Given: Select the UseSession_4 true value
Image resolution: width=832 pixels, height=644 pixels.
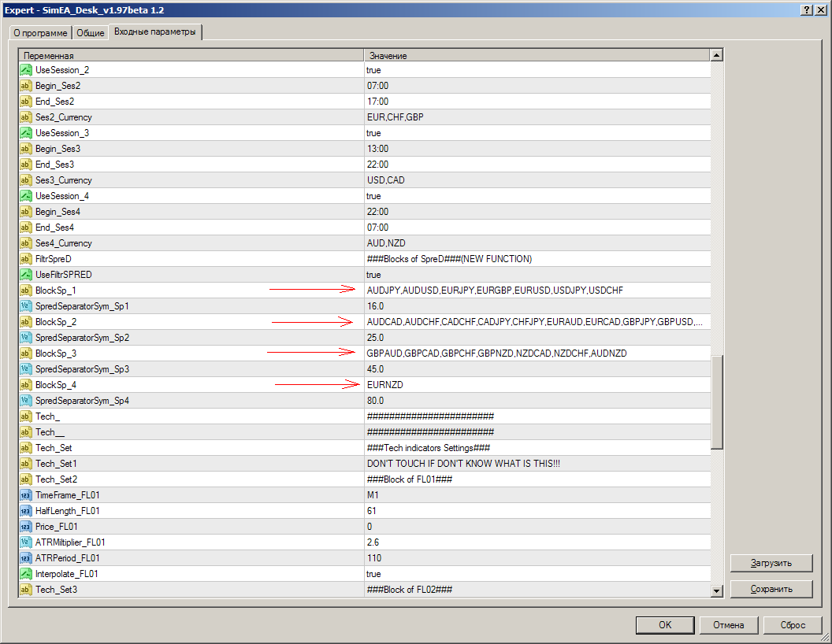Looking at the screenshot, I should tap(373, 196).
